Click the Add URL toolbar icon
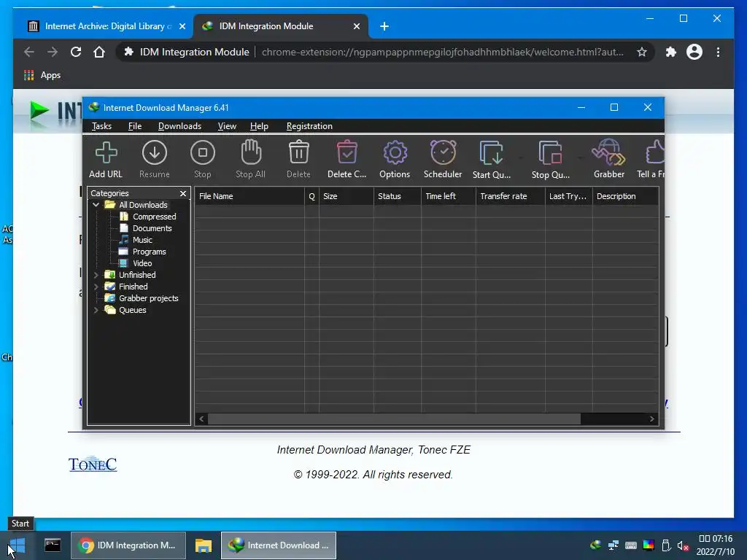Screen dimensions: 747x560 [106, 159]
